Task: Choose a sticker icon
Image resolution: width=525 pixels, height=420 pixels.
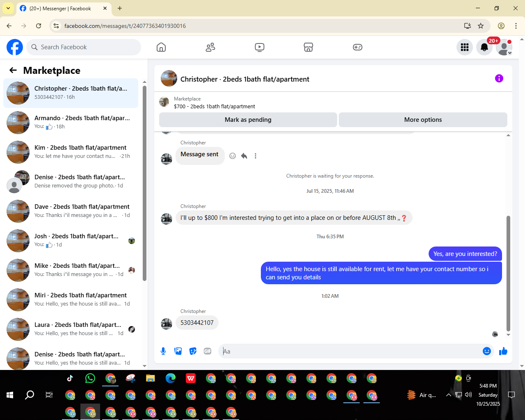Action: click(193, 351)
